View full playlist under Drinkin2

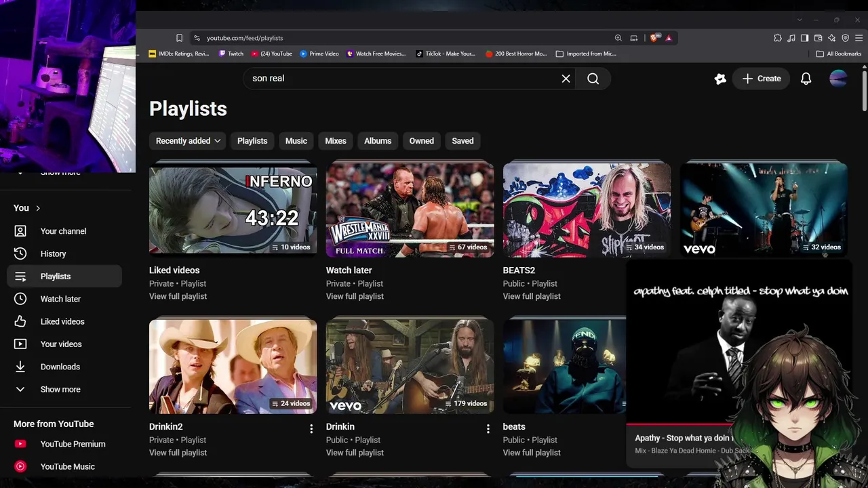(178, 453)
